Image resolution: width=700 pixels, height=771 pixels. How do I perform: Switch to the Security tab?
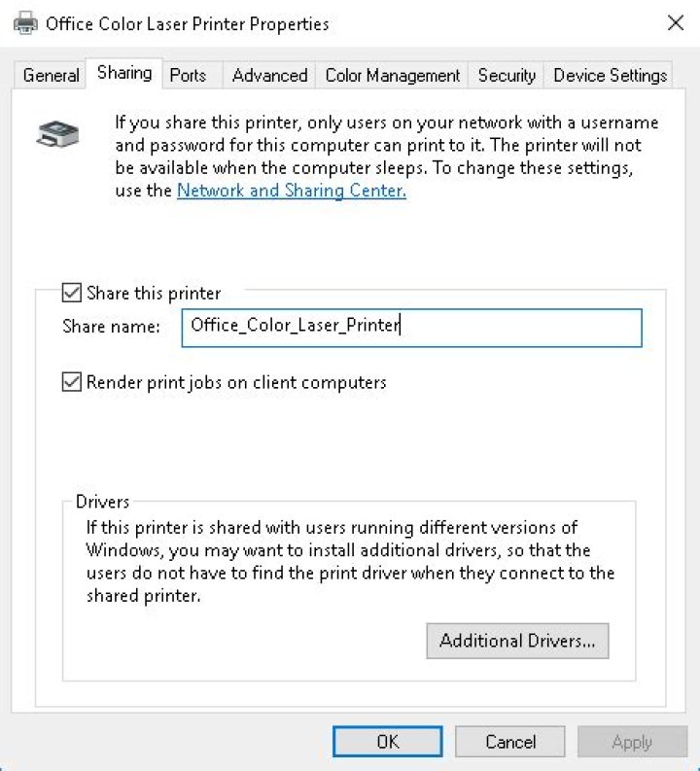pyautogui.click(x=507, y=75)
